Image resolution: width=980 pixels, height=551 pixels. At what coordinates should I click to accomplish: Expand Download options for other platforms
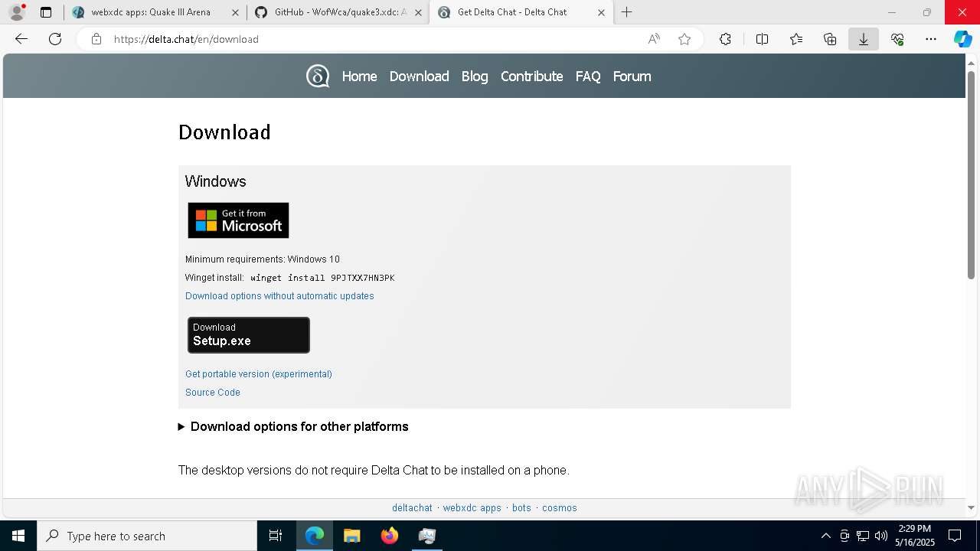click(293, 426)
